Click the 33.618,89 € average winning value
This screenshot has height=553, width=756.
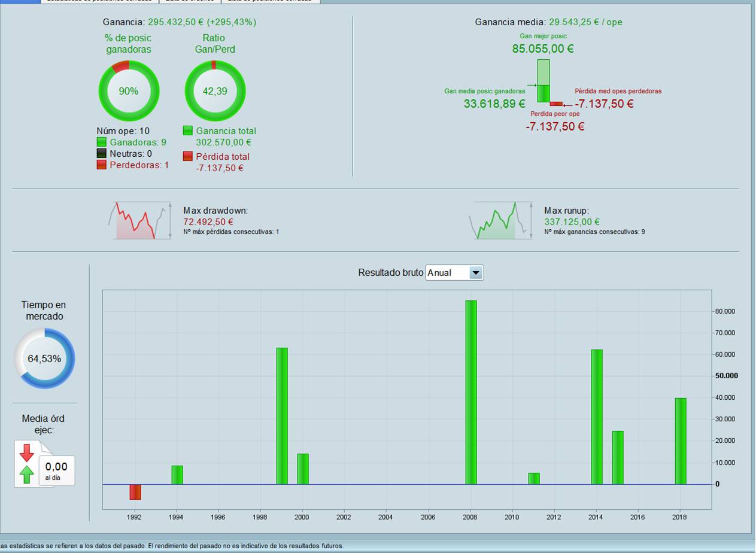(494, 104)
